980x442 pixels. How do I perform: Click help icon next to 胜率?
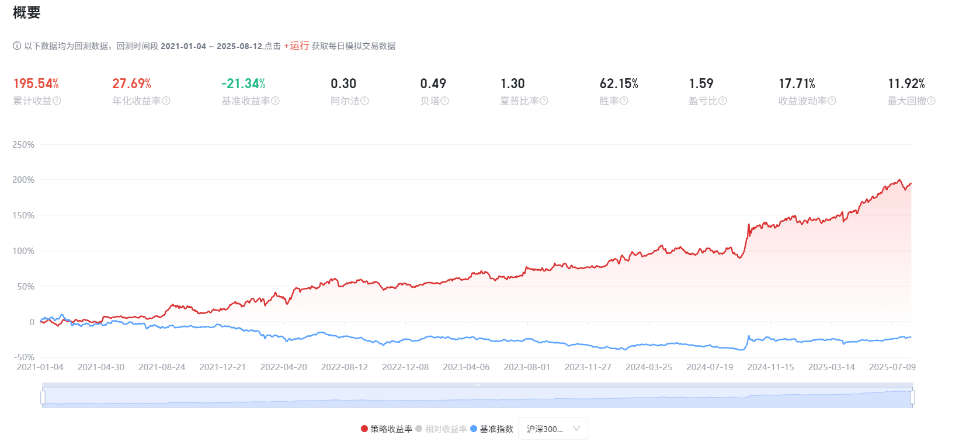pyautogui.click(x=624, y=101)
